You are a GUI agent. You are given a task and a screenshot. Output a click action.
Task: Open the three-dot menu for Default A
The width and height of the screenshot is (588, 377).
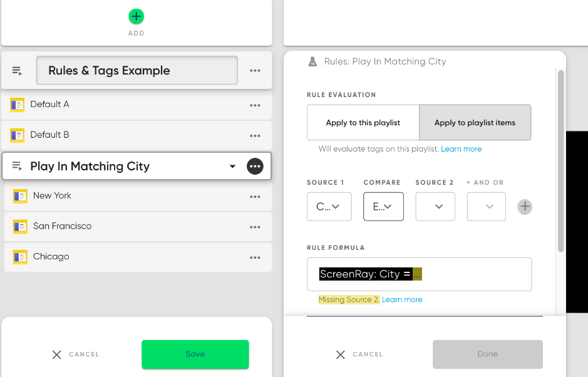[255, 105]
